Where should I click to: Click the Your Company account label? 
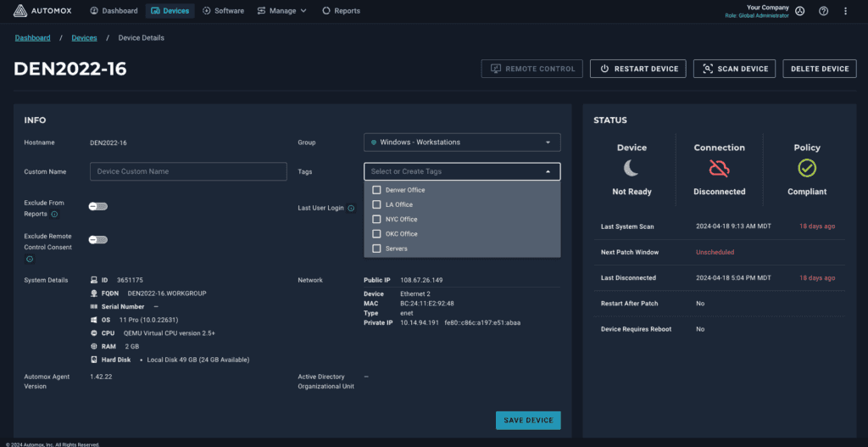[767, 8]
